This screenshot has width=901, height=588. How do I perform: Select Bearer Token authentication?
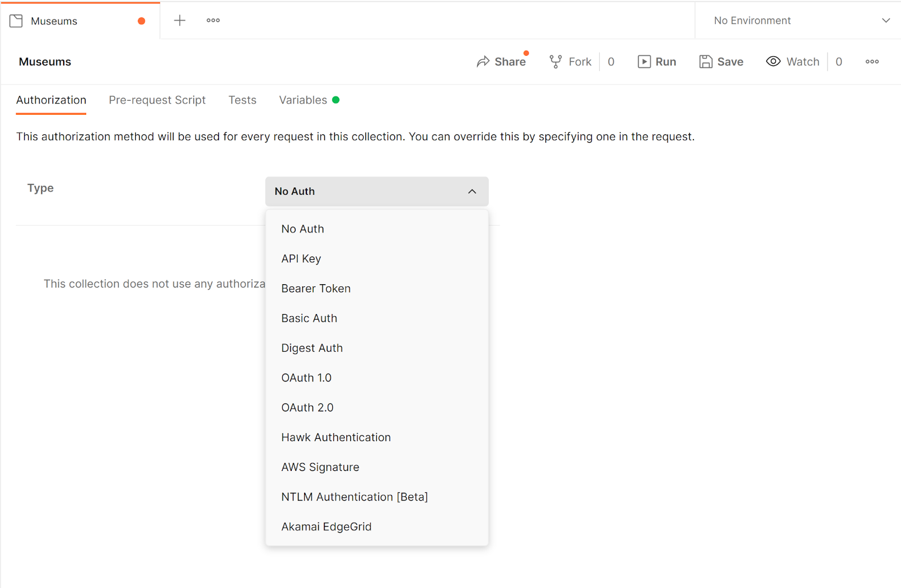[315, 288]
